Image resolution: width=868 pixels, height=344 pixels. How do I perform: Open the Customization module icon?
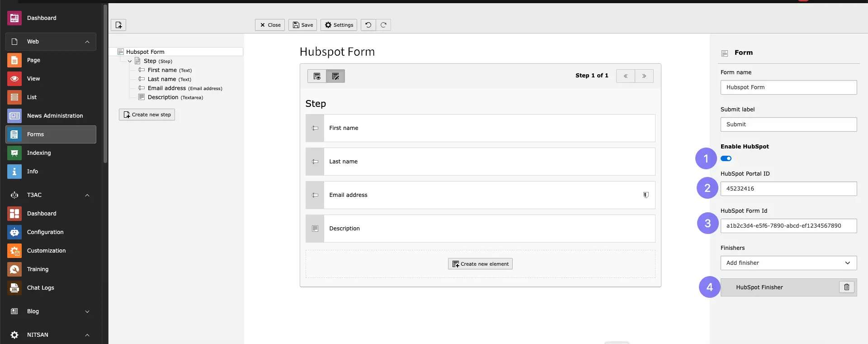click(x=14, y=251)
